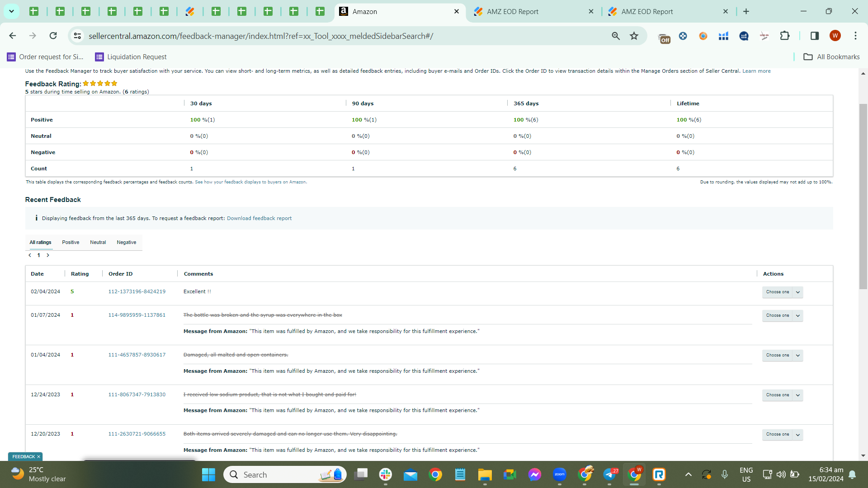
Task: Click the scrollbar down arrow
Action: pos(863,456)
